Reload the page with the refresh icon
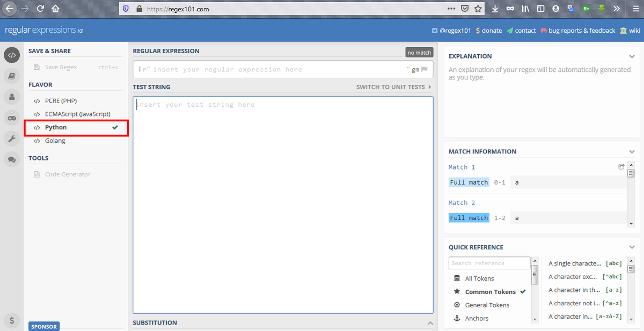Image resolution: width=644 pixels, height=331 pixels. click(40, 9)
